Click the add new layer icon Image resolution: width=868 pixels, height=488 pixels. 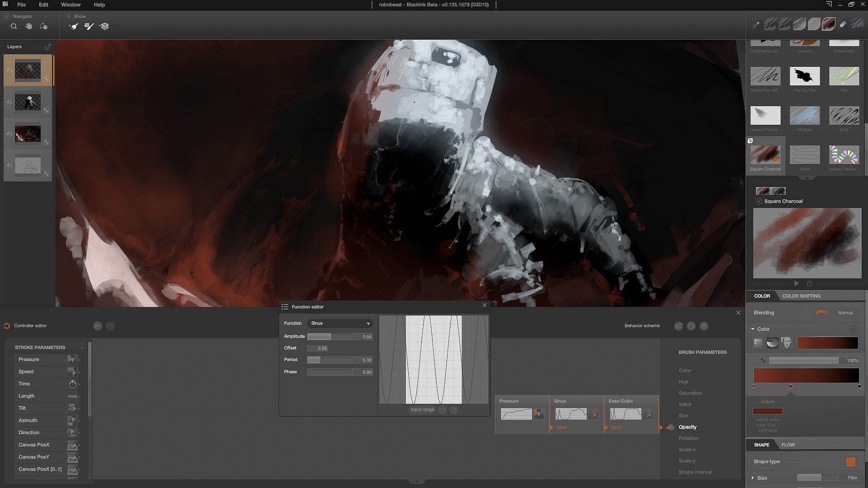(47, 47)
